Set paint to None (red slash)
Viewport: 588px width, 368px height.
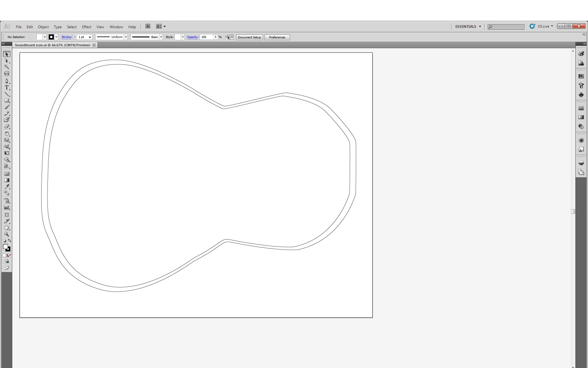[9, 255]
